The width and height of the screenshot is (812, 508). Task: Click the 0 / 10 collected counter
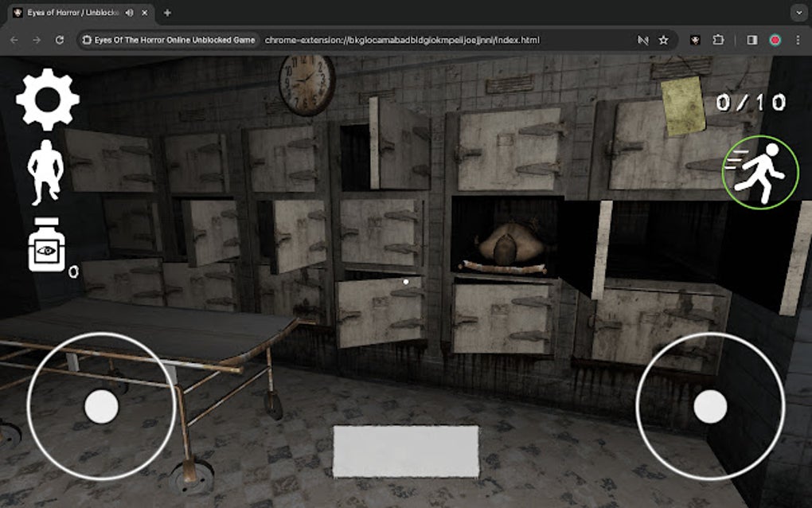(x=751, y=103)
